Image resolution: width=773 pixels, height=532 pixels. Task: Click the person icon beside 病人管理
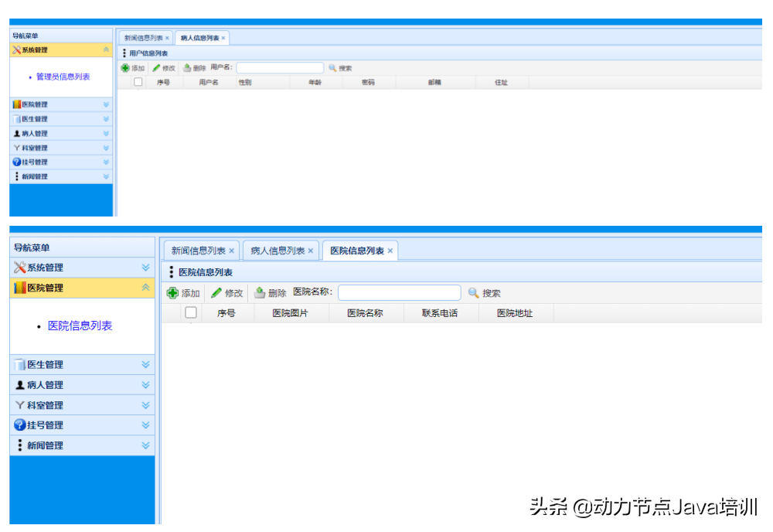pyautogui.click(x=19, y=384)
